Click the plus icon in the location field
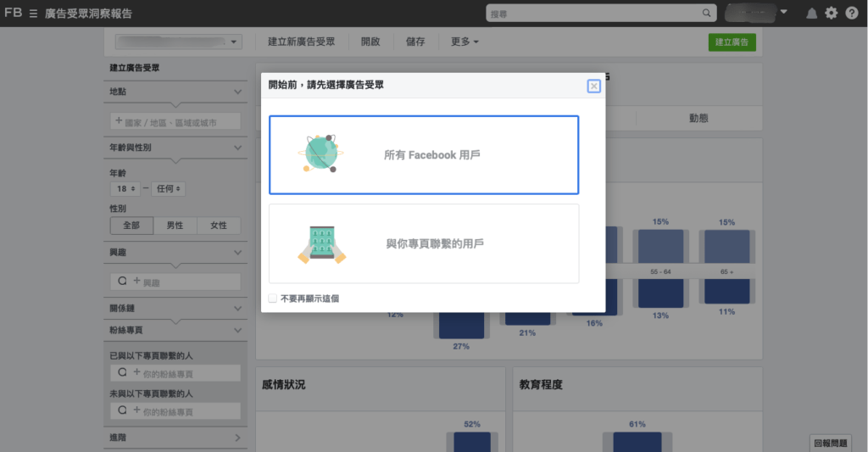 [x=119, y=120]
